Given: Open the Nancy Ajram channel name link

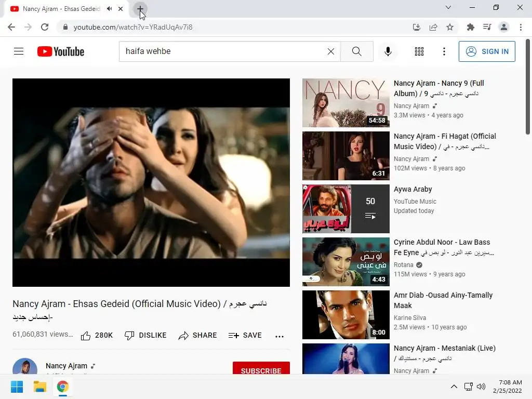Looking at the screenshot, I should pyautogui.click(x=66, y=366).
